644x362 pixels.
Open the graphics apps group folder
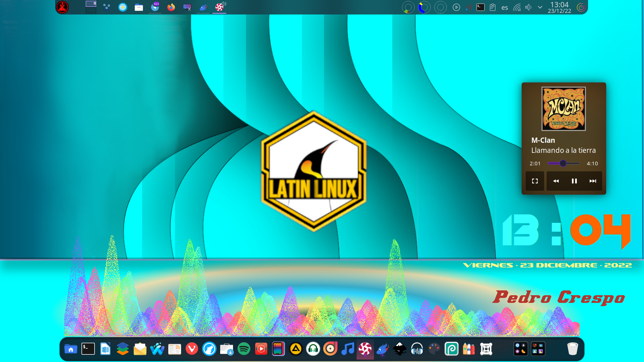coord(538,349)
